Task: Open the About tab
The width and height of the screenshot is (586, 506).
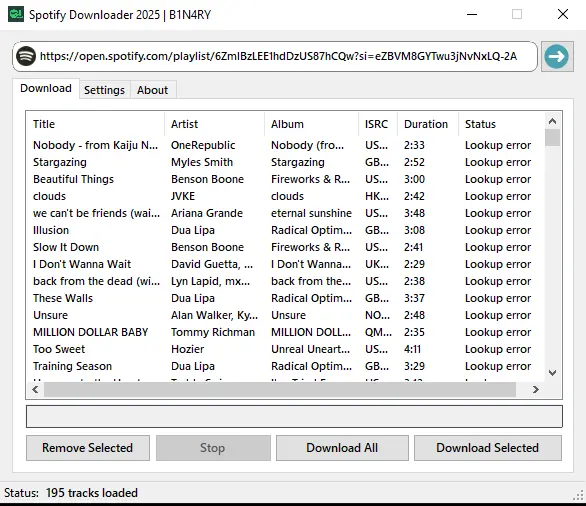Action: tap(152, 90)
